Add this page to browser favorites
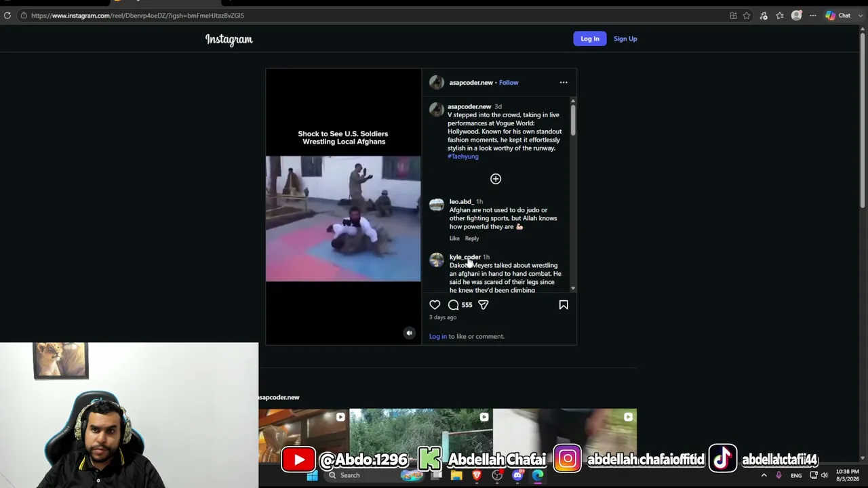The image size is (868, 488). coord(747,16)
